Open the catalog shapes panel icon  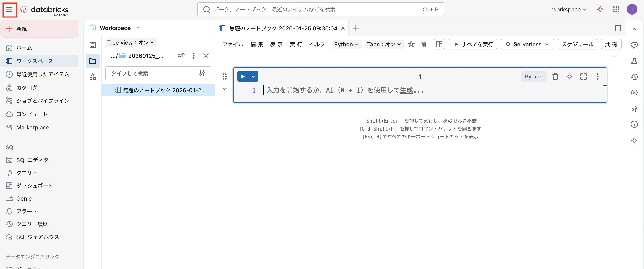point(92,77)
